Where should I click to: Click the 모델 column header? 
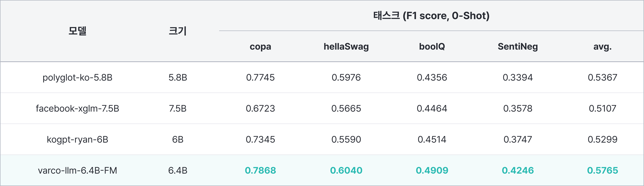tap(77, 31)
